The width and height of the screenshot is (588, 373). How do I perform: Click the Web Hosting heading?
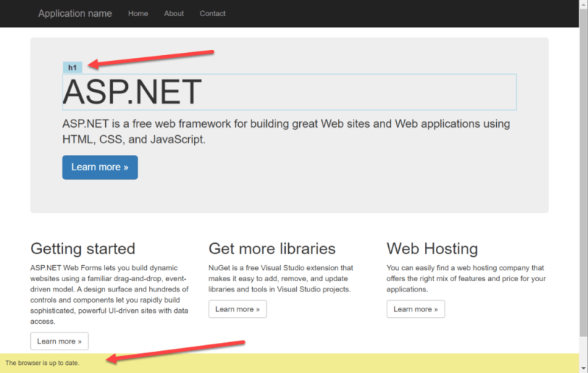[x=432, y=249]
